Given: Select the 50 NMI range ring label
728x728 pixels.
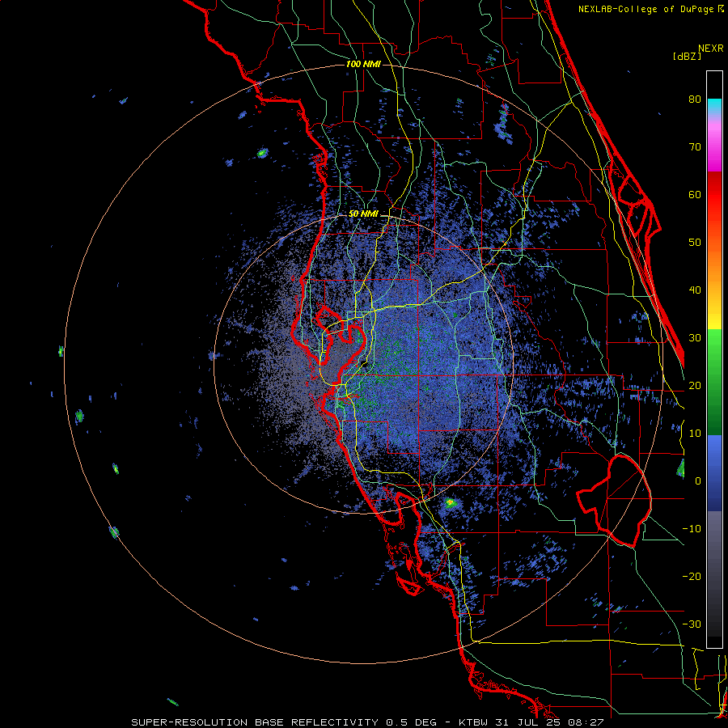Looking at the screenshot, I should 363,214.
